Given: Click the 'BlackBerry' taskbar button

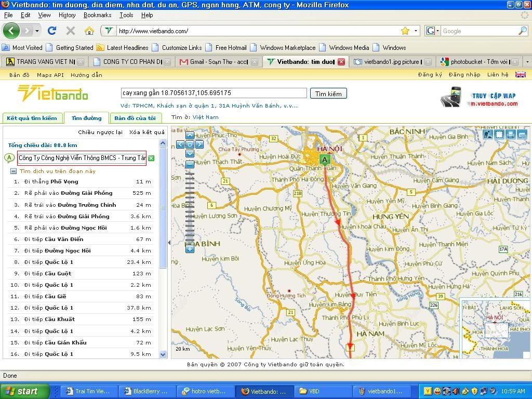Looking at the screenshot, I should tap(147, 391).
